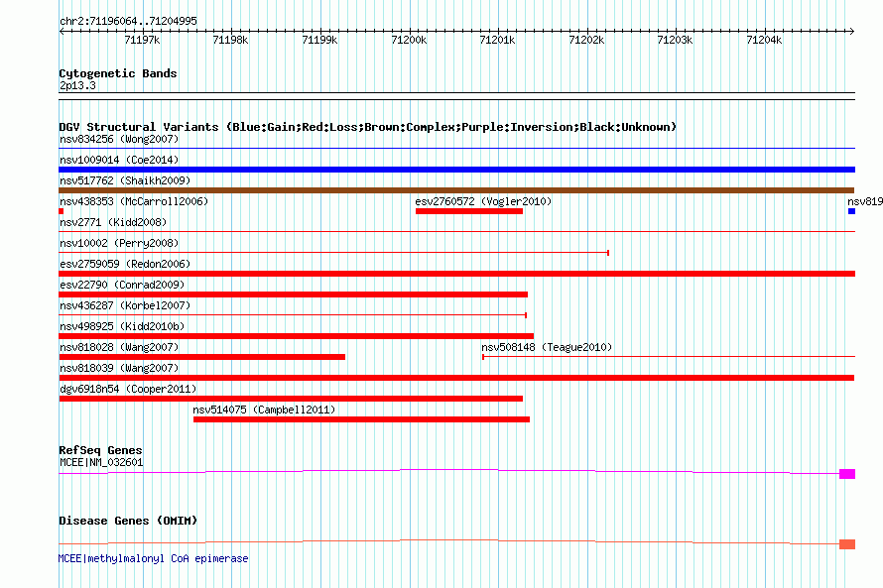Open dgv6918n54 (Cooper2011) variant label

pos(128,389)
